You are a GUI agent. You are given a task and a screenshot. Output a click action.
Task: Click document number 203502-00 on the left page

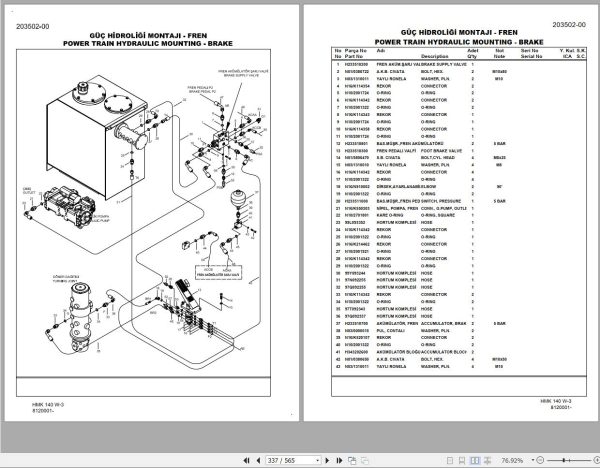tap(33, 26)
